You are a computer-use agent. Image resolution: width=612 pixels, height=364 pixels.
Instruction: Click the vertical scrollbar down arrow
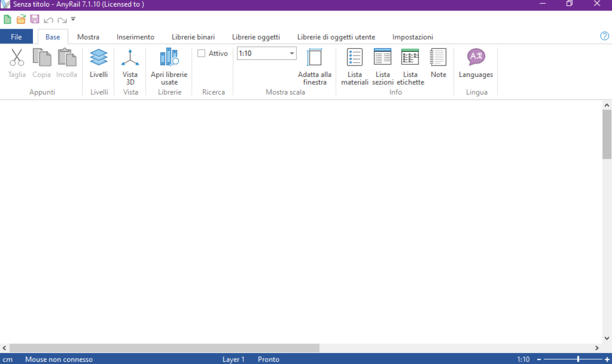point(607,338)
